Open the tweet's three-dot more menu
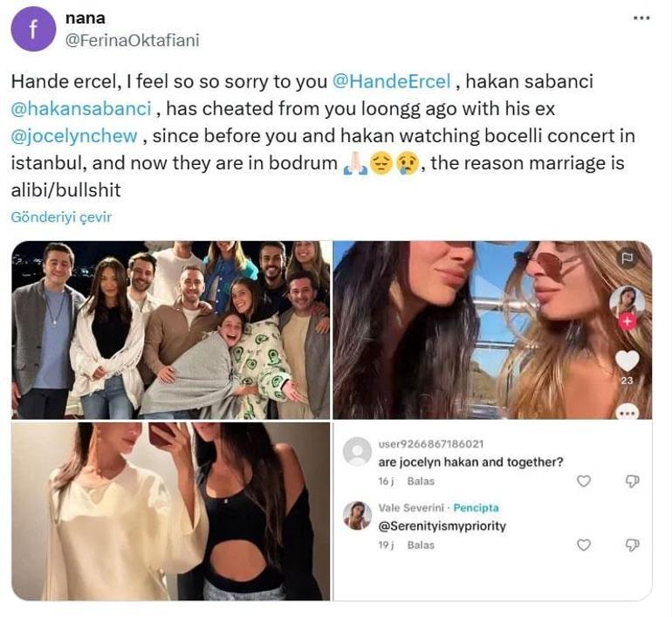This screenshot has width=672, height=617. pyautogui.click(x=641, y=17)
